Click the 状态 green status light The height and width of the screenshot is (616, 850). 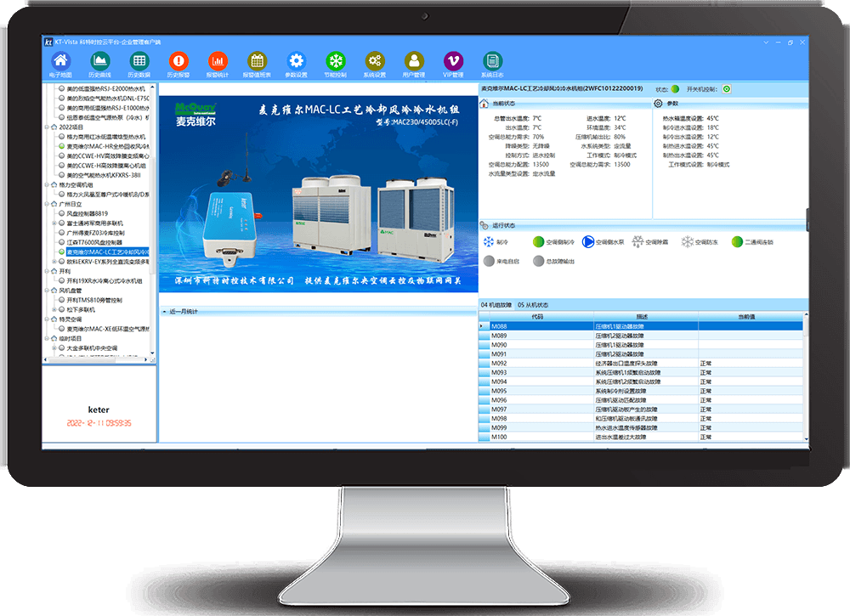coord(675,89)
